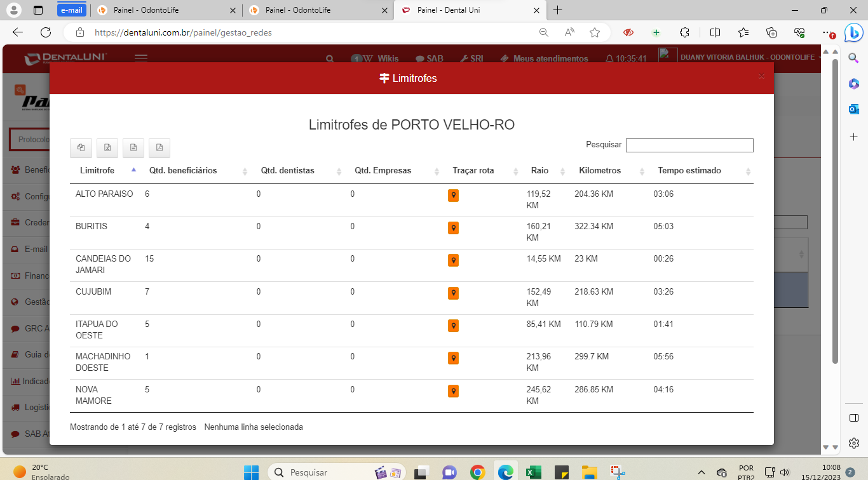Close the Limitrofes dialog
Screen dimensions: 868x480
point(761,76)
